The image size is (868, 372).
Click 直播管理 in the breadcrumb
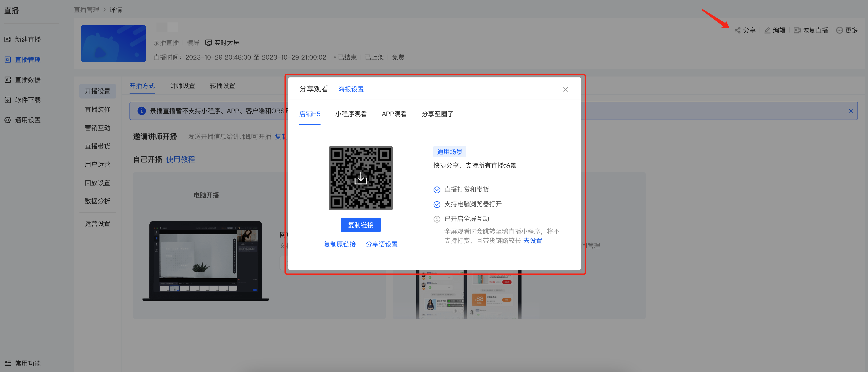[86, 10]
